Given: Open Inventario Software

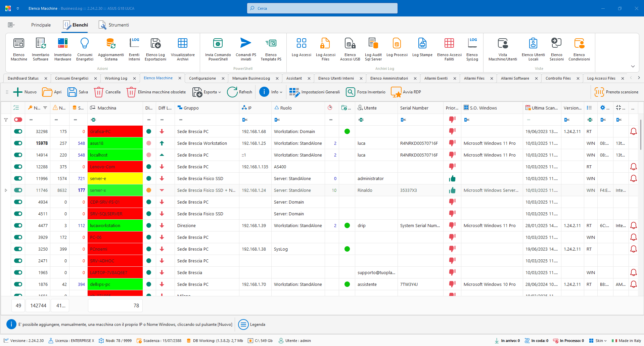Looking at the screenshot, I should point(41,49).
